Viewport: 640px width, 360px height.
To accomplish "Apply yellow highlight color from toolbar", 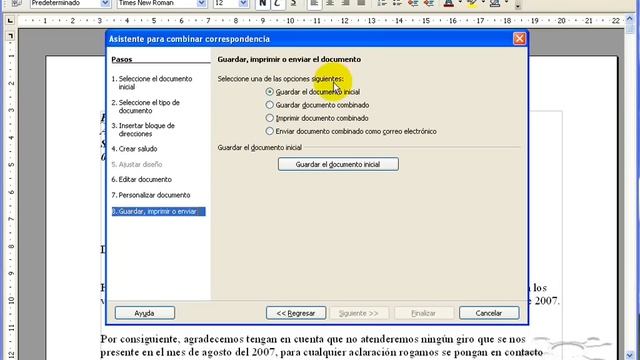I will [x=472, y=4].
